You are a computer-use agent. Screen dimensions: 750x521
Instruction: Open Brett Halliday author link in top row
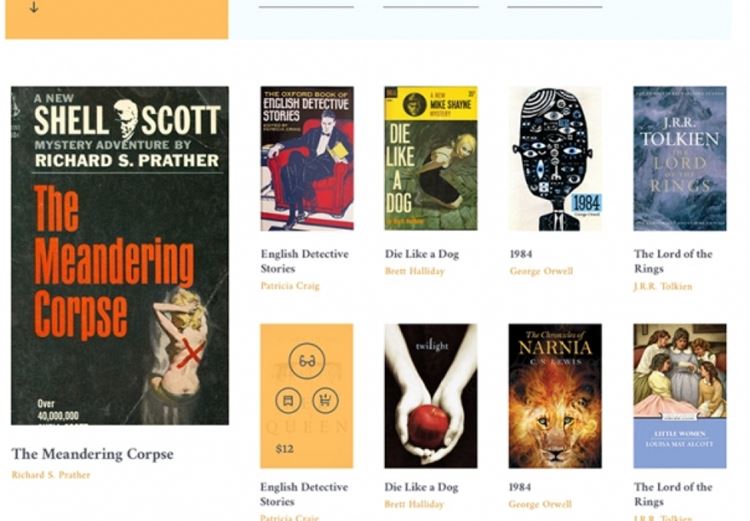[415, 271]
